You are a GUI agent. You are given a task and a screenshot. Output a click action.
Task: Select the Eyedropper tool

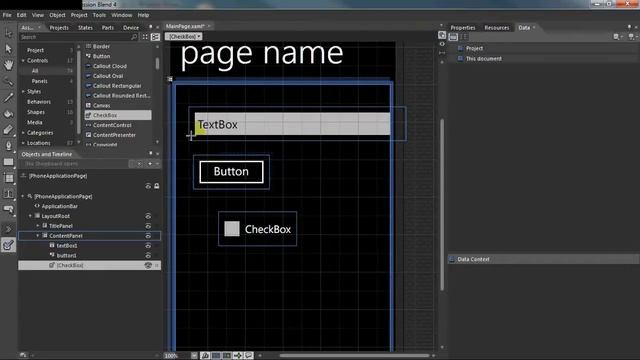(8, 98)
